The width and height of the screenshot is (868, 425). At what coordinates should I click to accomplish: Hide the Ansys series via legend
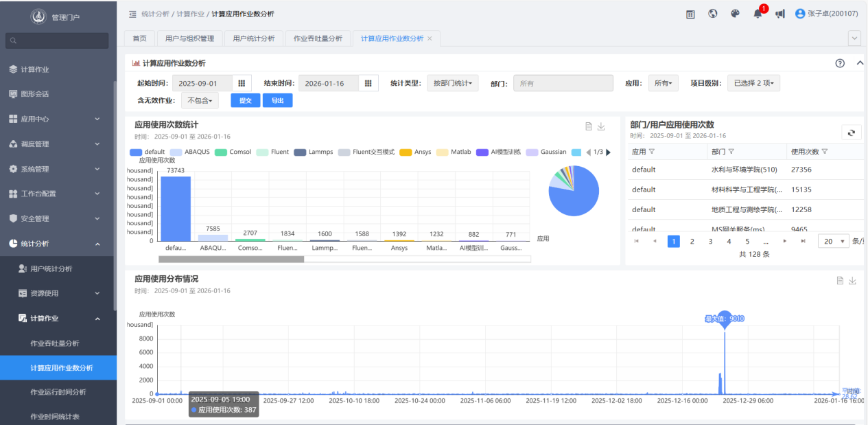(415, 152)
